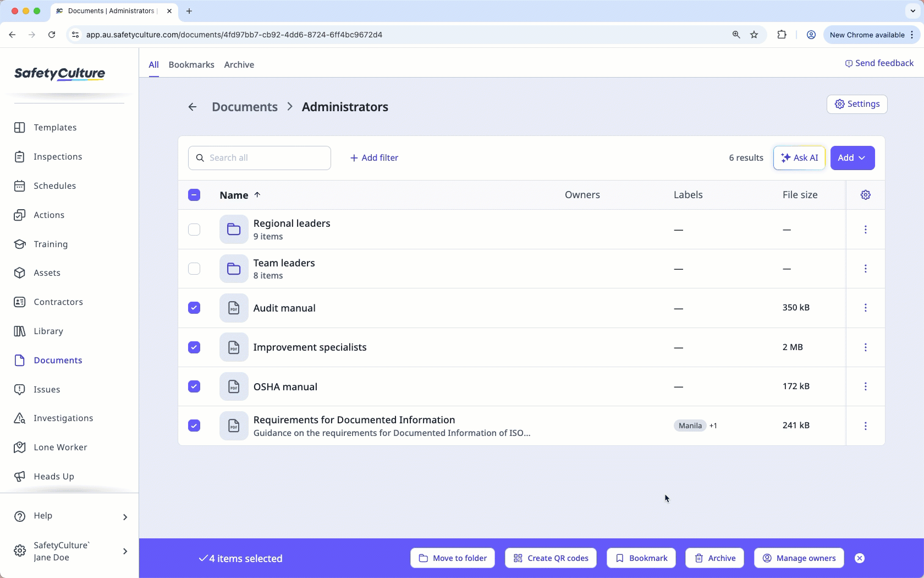This screenshot has width=924, height=578.
Task: Open more options for Team leaders
Action: click(865, 269)
